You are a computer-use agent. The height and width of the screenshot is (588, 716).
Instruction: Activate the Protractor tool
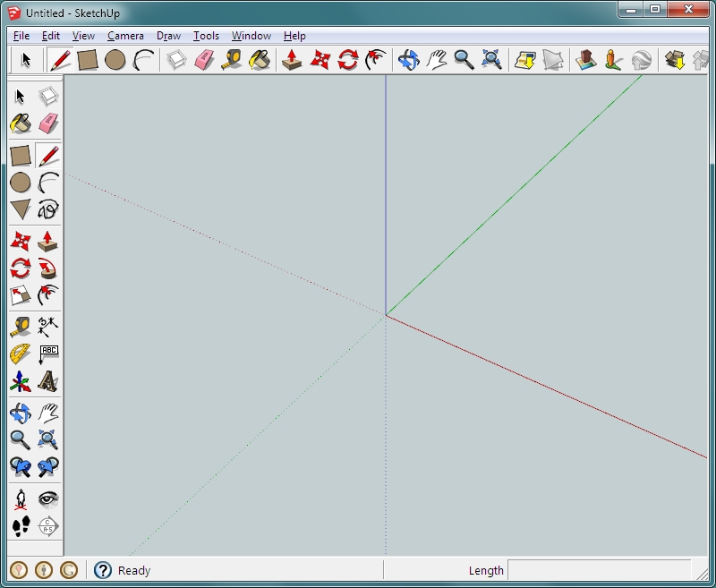point(20,354)
